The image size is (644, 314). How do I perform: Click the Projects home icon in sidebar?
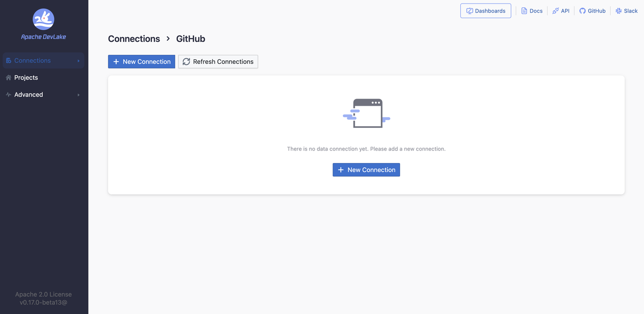pyautogui.click(x=9, y=78)
